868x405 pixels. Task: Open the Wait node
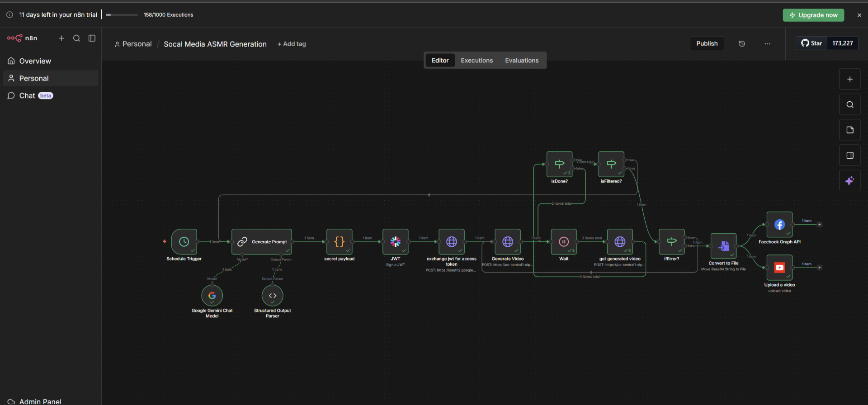coord(564,242)
